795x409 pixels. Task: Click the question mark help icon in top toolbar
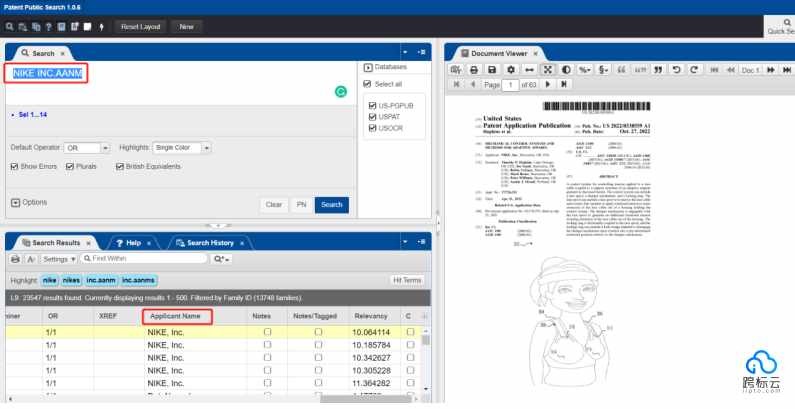coord(49,27)
